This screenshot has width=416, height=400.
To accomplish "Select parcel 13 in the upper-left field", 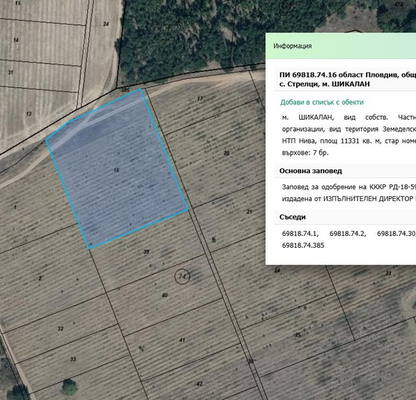I will pyautogui.click(x=29, y=114).
